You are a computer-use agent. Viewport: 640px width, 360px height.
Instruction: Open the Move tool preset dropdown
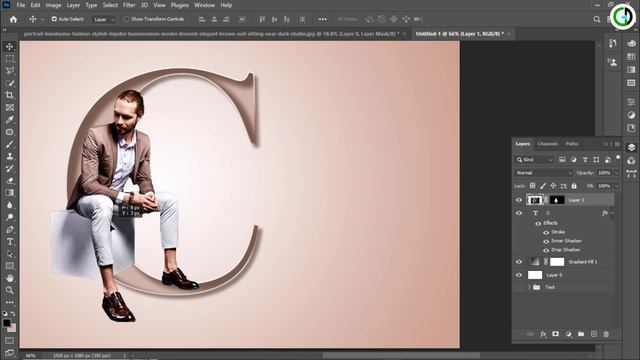coord(42,19)
